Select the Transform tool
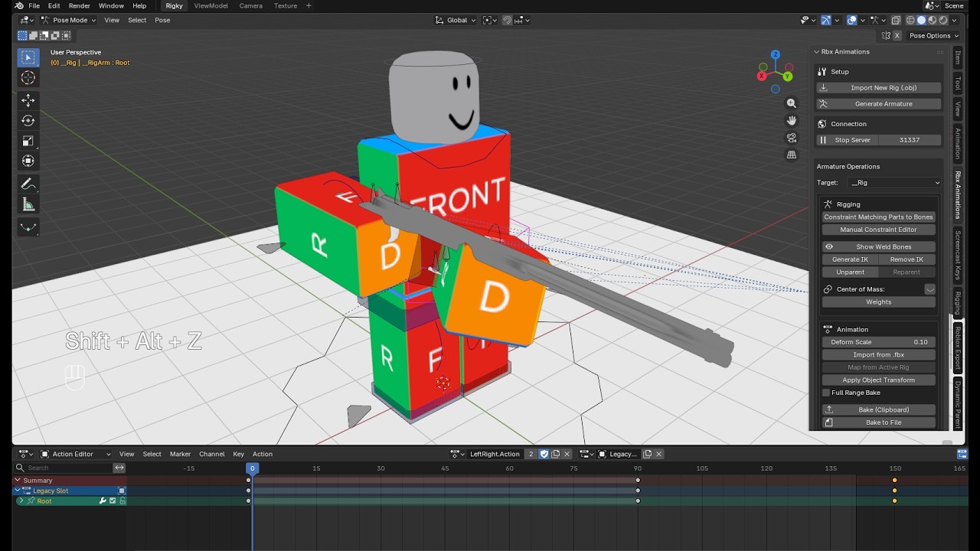Image resolution: width=980 pixels, height=551 pixels. click(28, 161)
